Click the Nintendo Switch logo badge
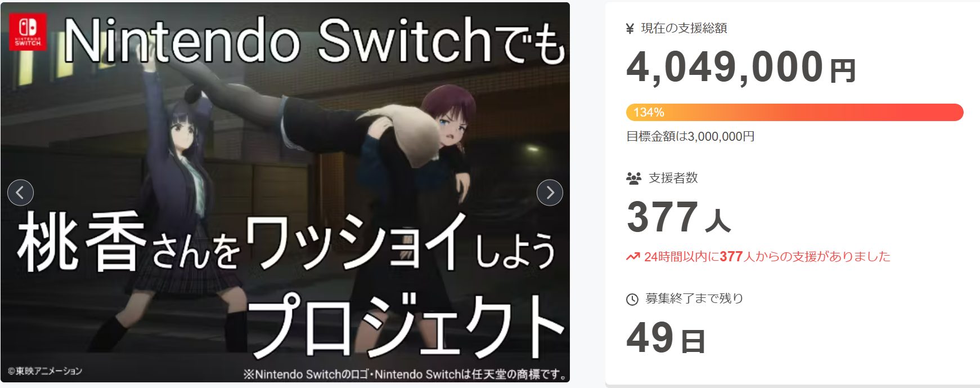Viewport: 980px width, 388px height. click(28, 32)
